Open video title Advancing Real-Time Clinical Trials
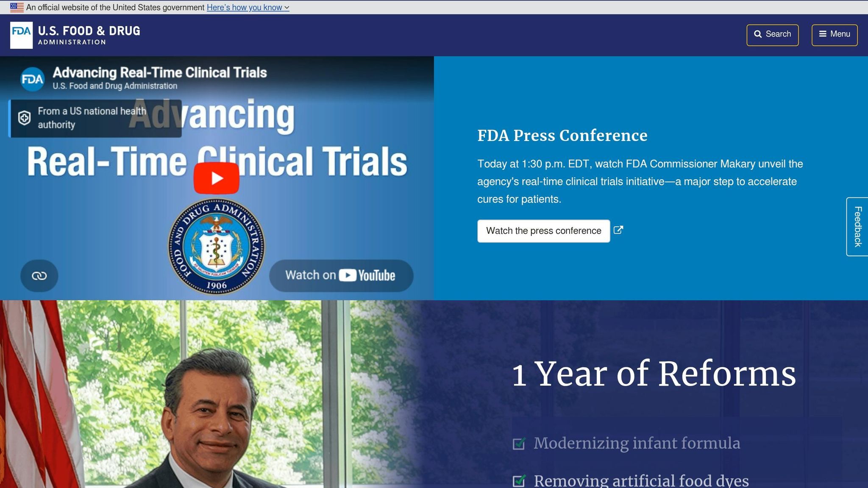This screenshot has width=868, height=488. [160, 72]
